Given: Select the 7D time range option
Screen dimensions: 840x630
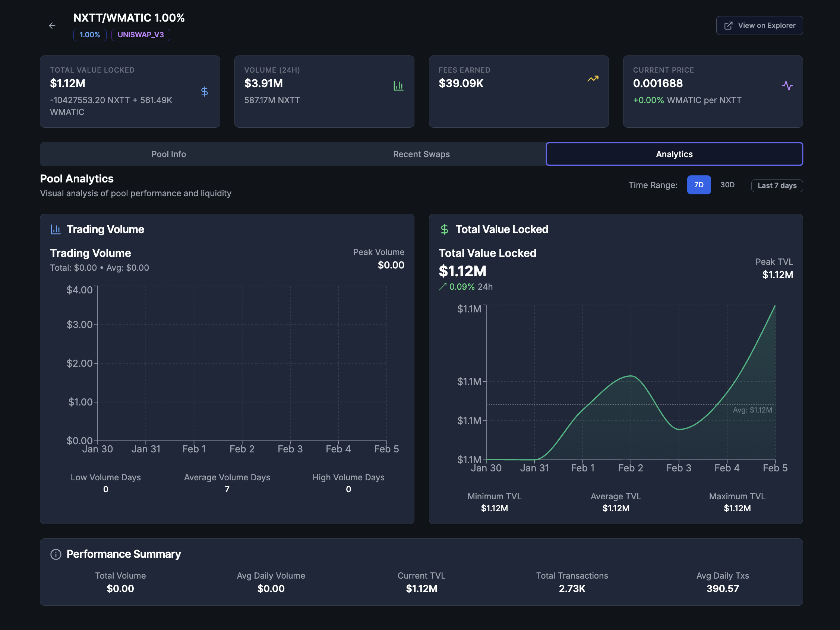Looking at the screenshot, I should tap(699, 185).
